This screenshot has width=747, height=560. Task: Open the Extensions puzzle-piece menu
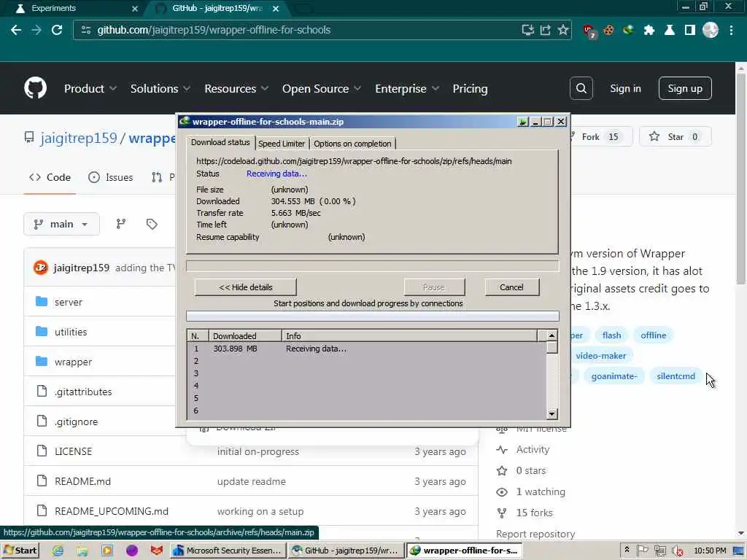tap(649, 30)
